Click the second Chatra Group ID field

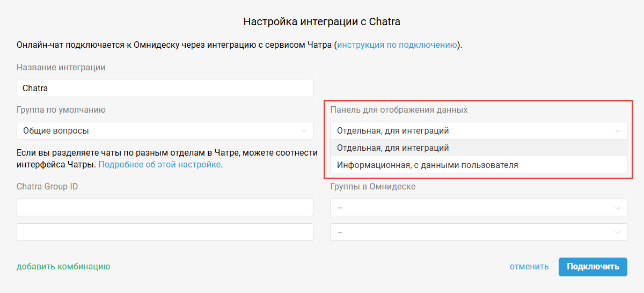pos(165,232)
